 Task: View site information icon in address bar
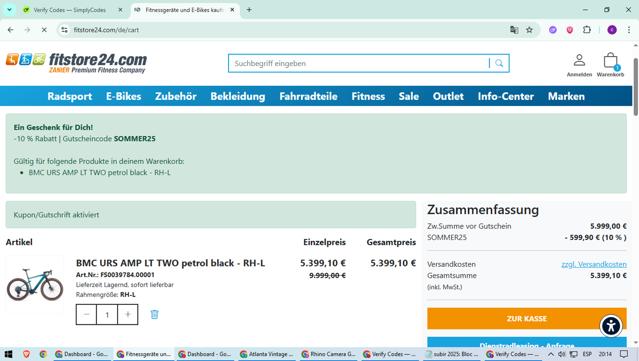(64, 30)
